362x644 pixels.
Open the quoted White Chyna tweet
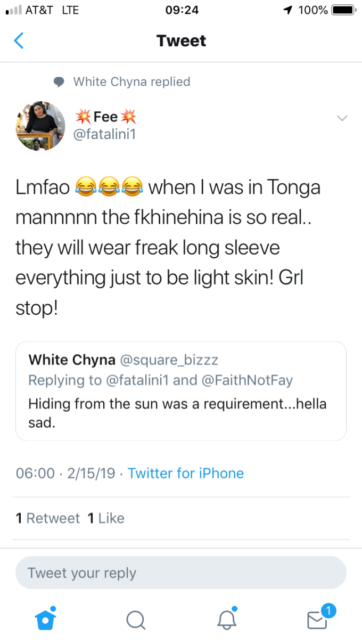click(x=181, y=391)
